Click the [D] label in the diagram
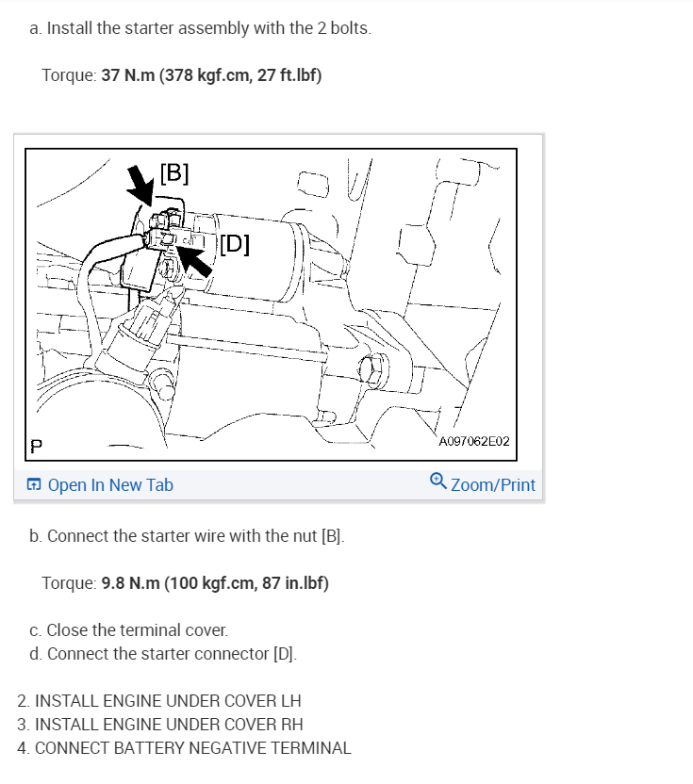This screenshot has width=693, height=784. (x=235, y=244)
